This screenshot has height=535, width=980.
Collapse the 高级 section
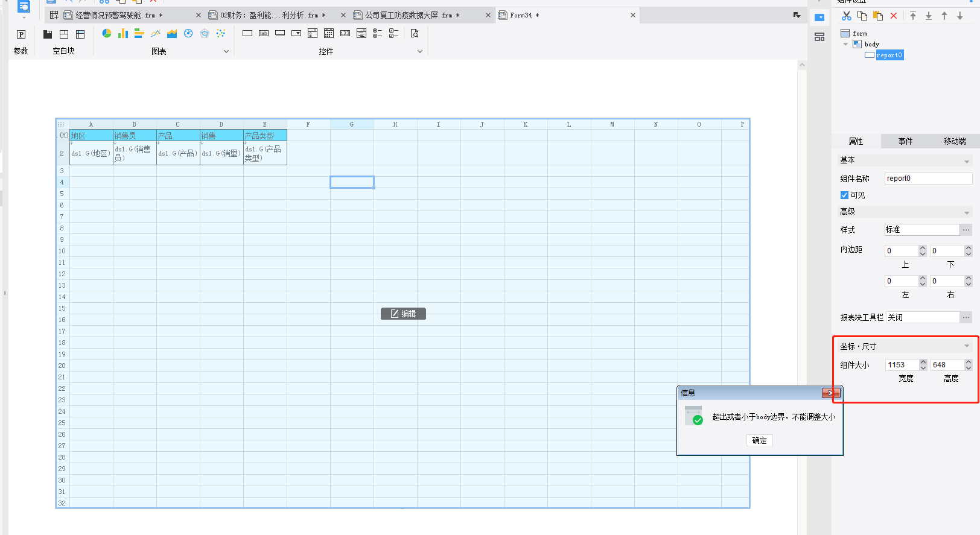pos(967,212)
